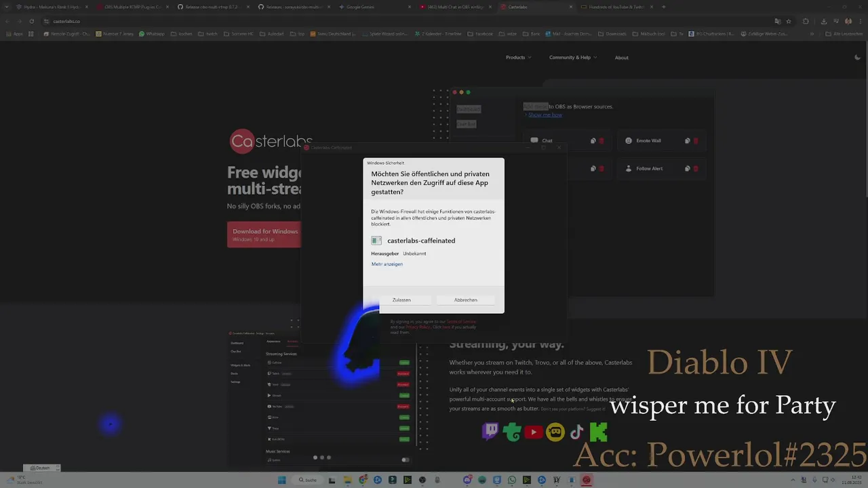Expand the Community & Help dropdown
Screen dimensions: 868x488
(x=573, y=58)
